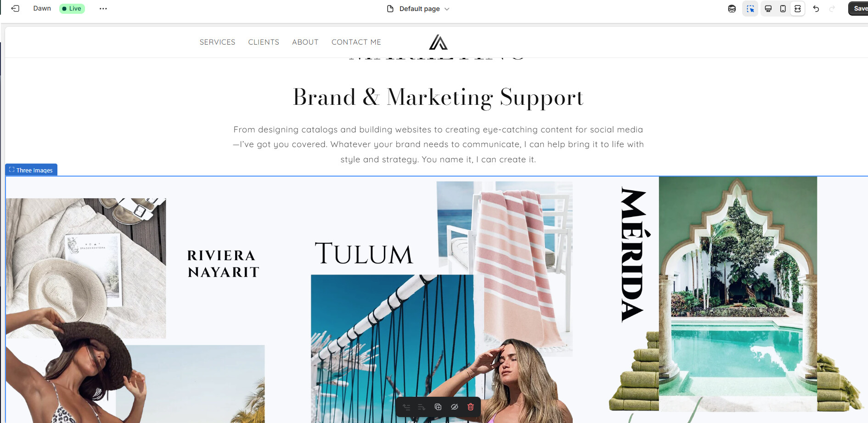
Task: Click the Live status badge
Action: click(x=72, y=8)
